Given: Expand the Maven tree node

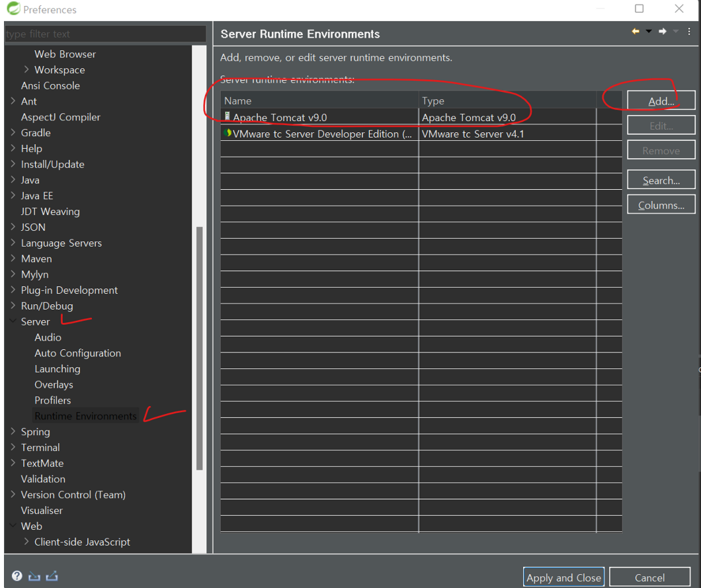Looking at the screenshot, I should click(13, 259).
